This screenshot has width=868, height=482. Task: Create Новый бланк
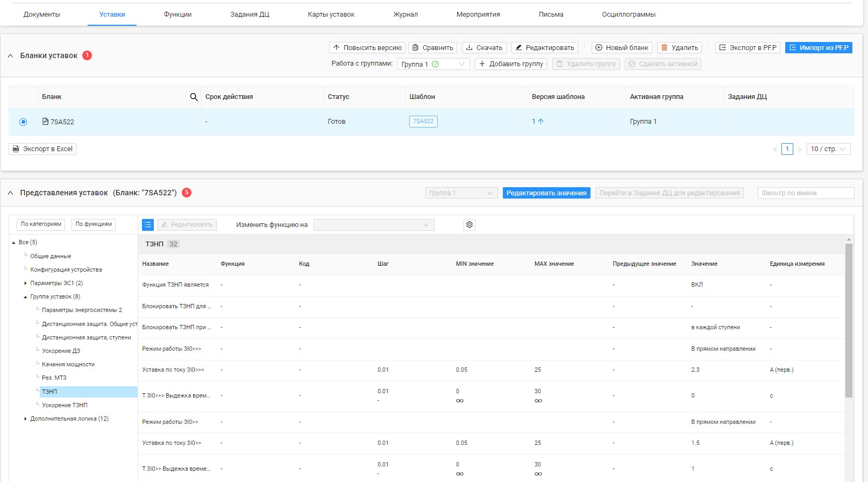coord(622,48)
